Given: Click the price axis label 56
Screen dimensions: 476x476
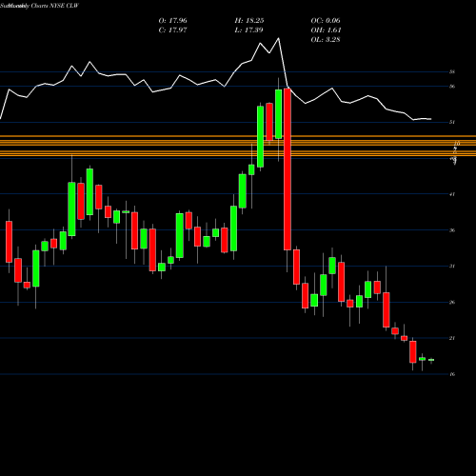Looking at the screenshot, I should coord(452,87).
